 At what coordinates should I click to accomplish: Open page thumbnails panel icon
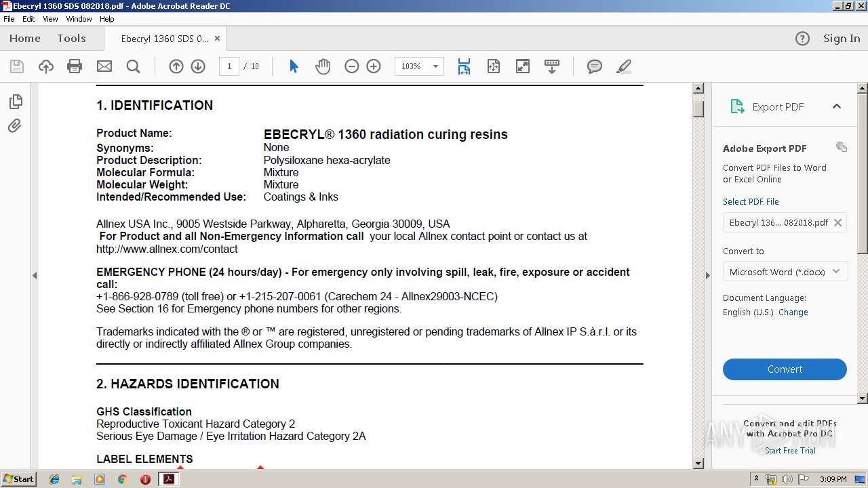[16, 102]
